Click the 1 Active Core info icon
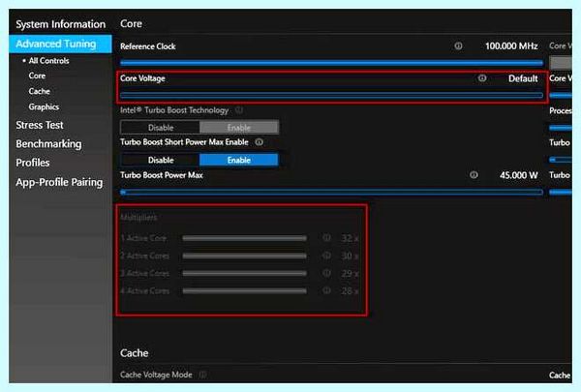The width and height of the screenshot is (581, 392). tap(326, 238)
